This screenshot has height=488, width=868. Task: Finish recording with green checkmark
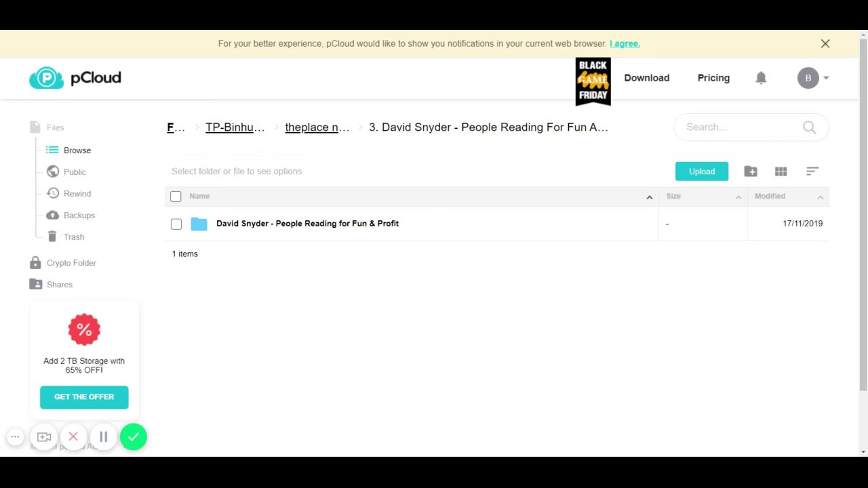134,437
